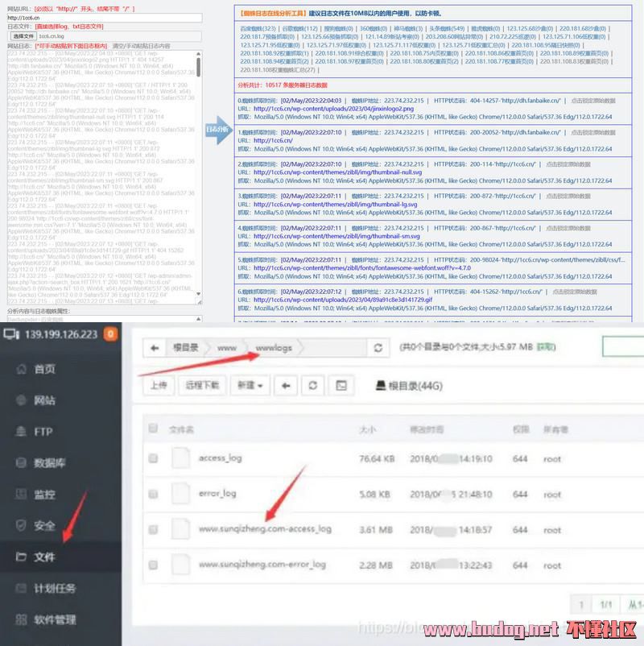The height and width of the screenshot is (646, 644).
Task: Click the 大小 column header
Action: [367, 429]
